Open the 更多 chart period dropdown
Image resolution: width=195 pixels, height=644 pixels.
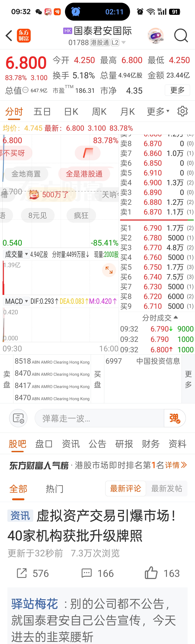pyautogui.click(x=158, y=111)
